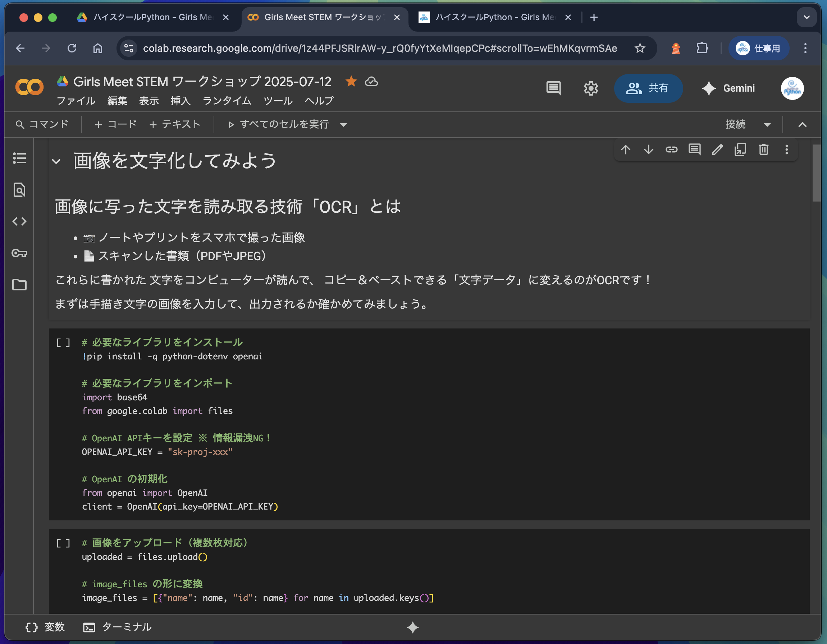This screenshot has width=827, height=644.
Task: Run the pip install code cell
Action: click(x=63, y=343)
